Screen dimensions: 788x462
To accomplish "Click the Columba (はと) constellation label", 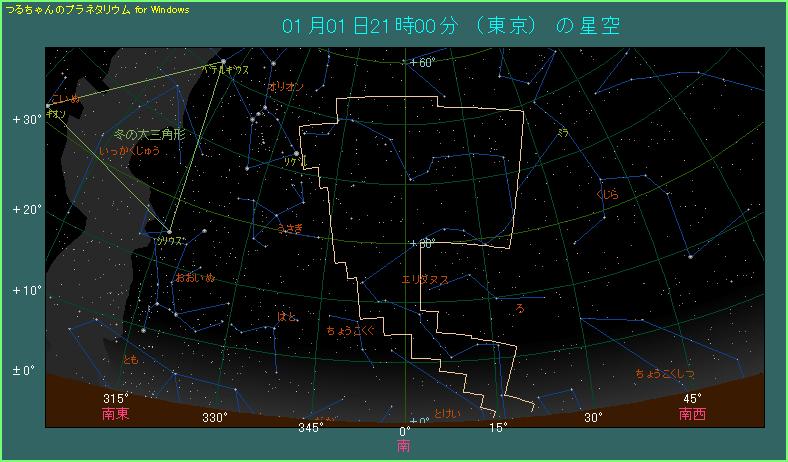I will 287,317.
